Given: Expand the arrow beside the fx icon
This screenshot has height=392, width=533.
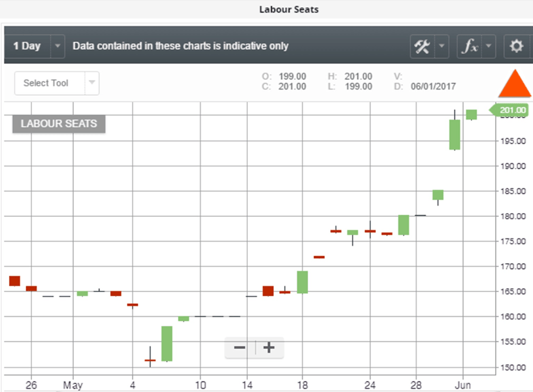Looking at the screenshot, I should click(489, 46).
